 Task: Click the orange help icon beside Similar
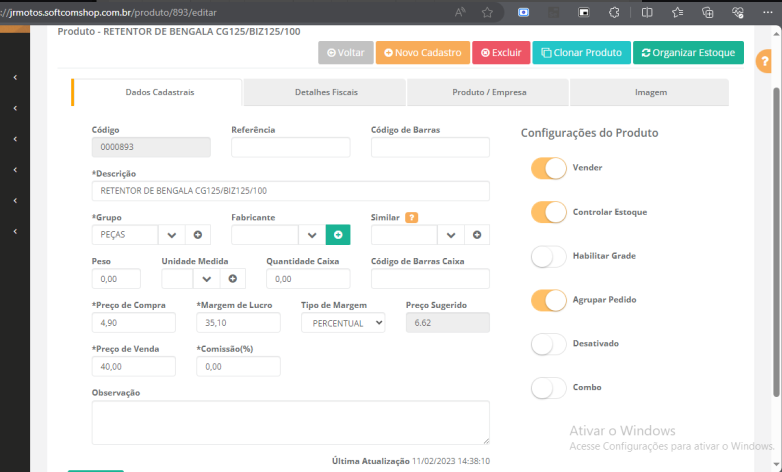411,217
